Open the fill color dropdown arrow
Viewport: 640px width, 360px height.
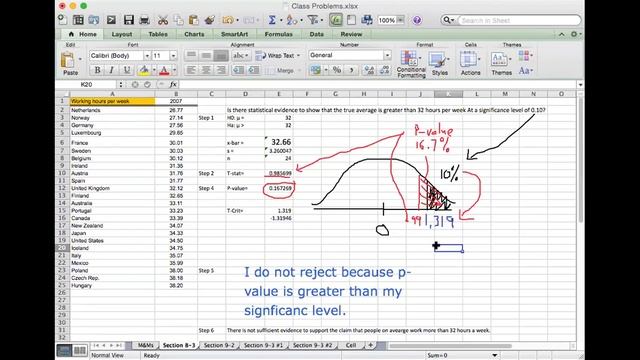154,70
